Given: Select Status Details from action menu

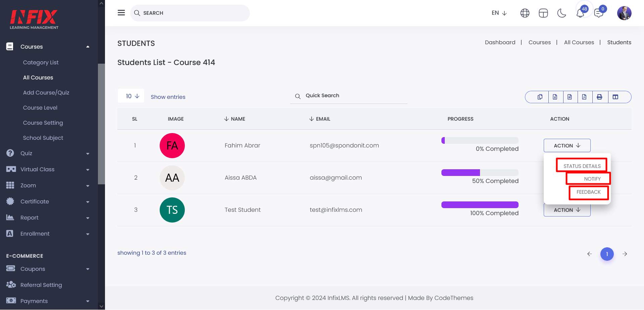Looking at the screenshot, I should click(x=582, y=166).
